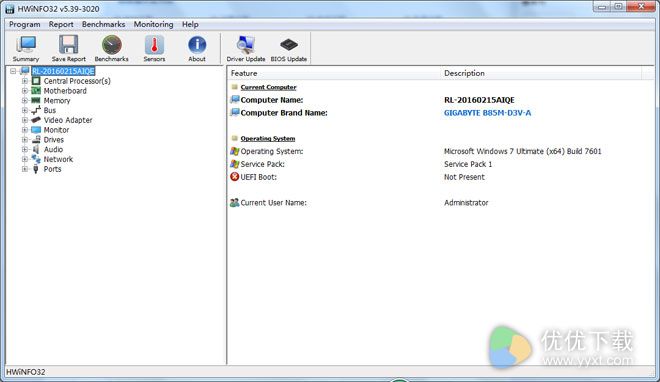Click the Current User Name people icon
The image size is (660, 382).
234,202
